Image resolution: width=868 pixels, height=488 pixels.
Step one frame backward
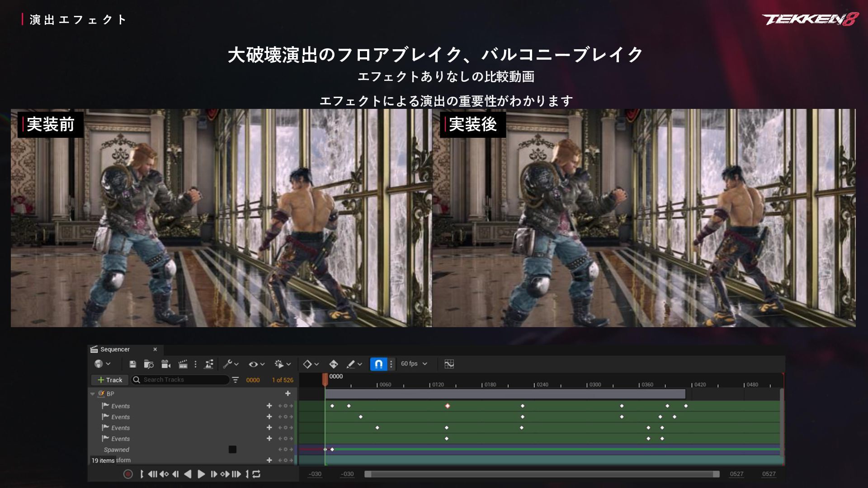point(175,474)
